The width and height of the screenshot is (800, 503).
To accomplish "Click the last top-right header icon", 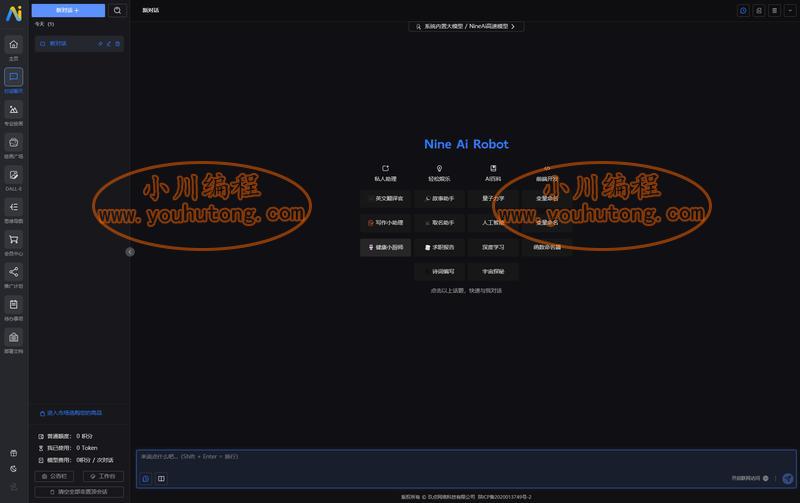I will point(790,10).
